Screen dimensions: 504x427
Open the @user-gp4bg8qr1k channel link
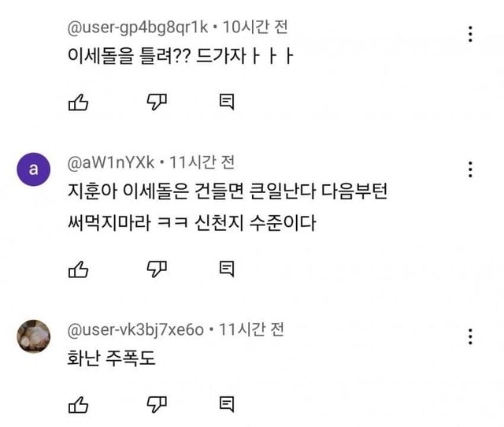137,28
